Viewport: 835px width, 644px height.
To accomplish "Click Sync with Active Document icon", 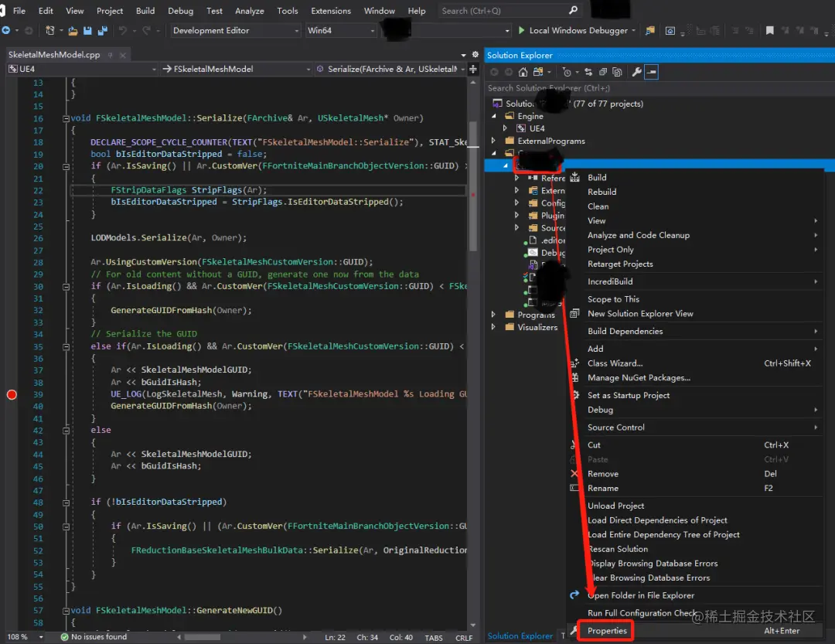I will coord(588,72).
